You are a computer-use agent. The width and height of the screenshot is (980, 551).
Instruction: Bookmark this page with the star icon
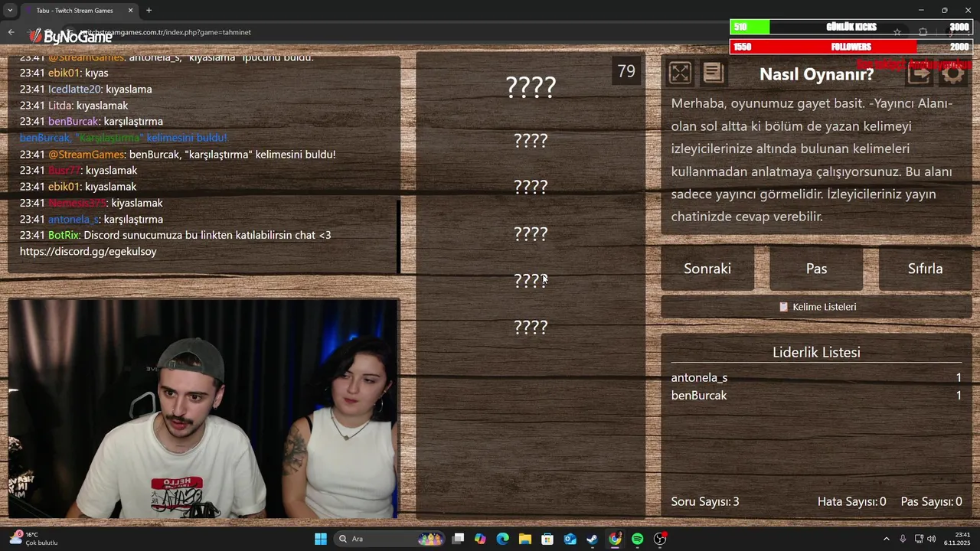pos(897,32)
